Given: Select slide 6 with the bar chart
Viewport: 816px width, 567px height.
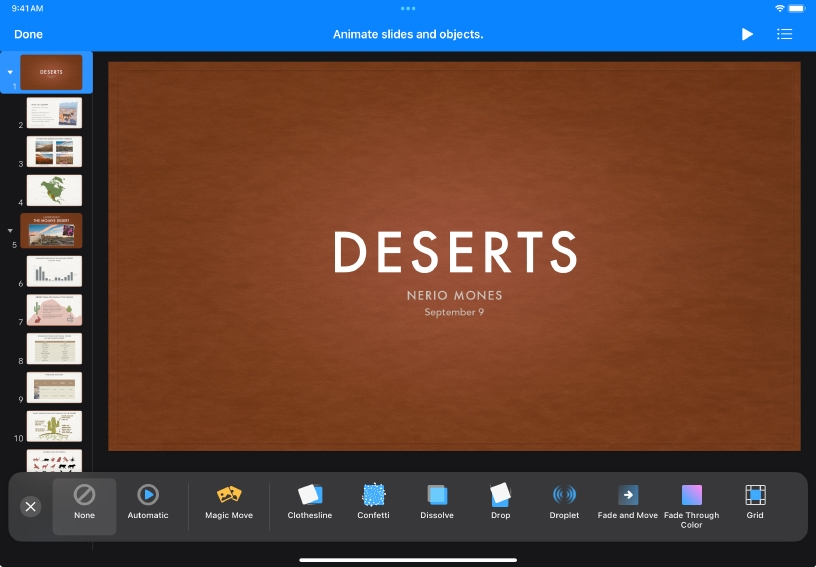Looking at the screenshot, I should (x=54, y=270).
